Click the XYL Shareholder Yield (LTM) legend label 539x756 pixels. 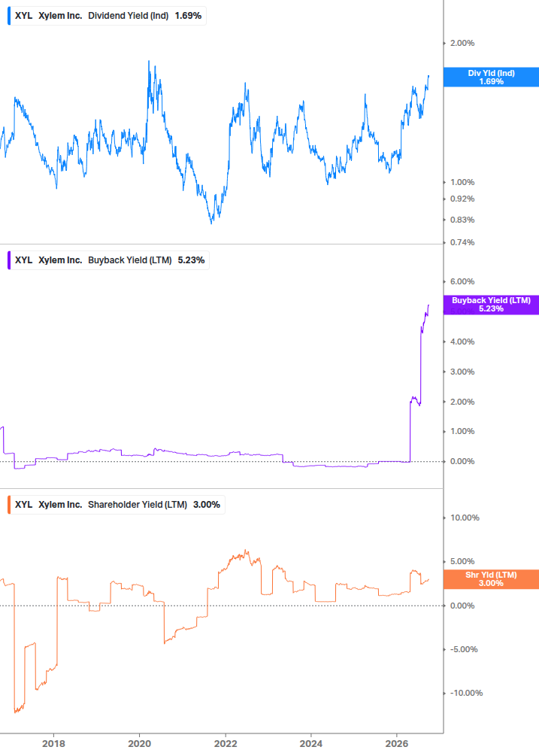[116, 505]
